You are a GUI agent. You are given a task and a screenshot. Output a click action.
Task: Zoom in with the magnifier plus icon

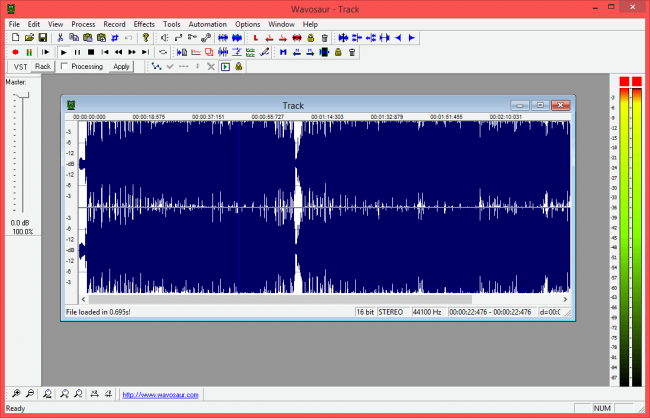click(x=16, y=394)
